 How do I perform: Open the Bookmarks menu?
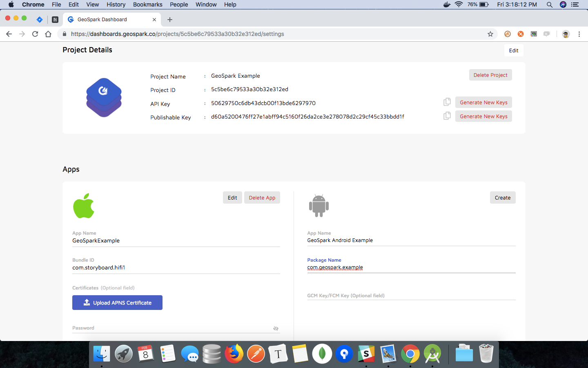pos(147,4)
